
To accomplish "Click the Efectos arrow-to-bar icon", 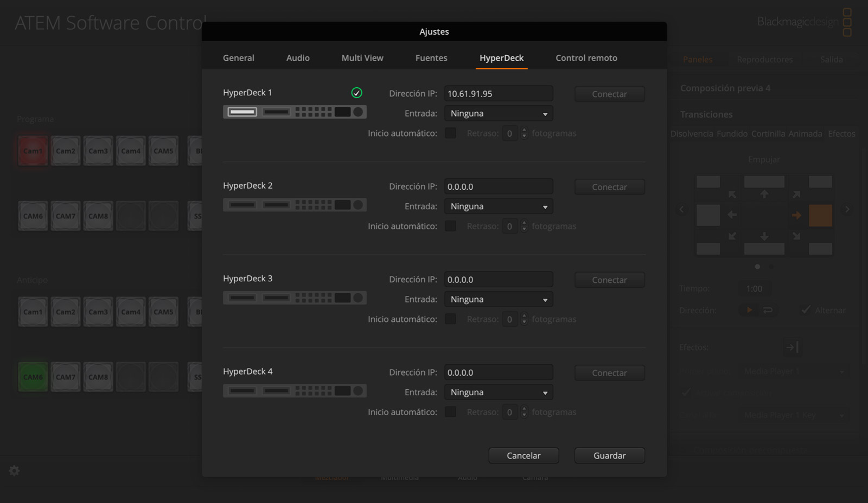I will (792, 347).
